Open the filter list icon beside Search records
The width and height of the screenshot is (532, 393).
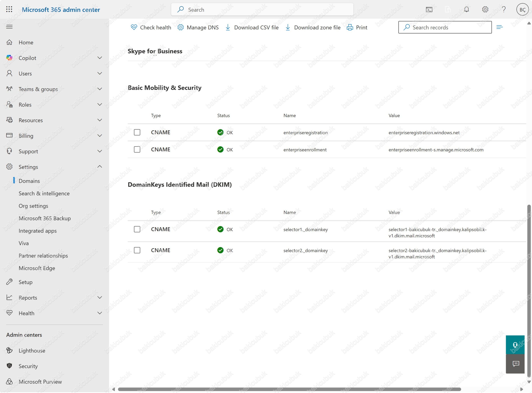(499, 27)
